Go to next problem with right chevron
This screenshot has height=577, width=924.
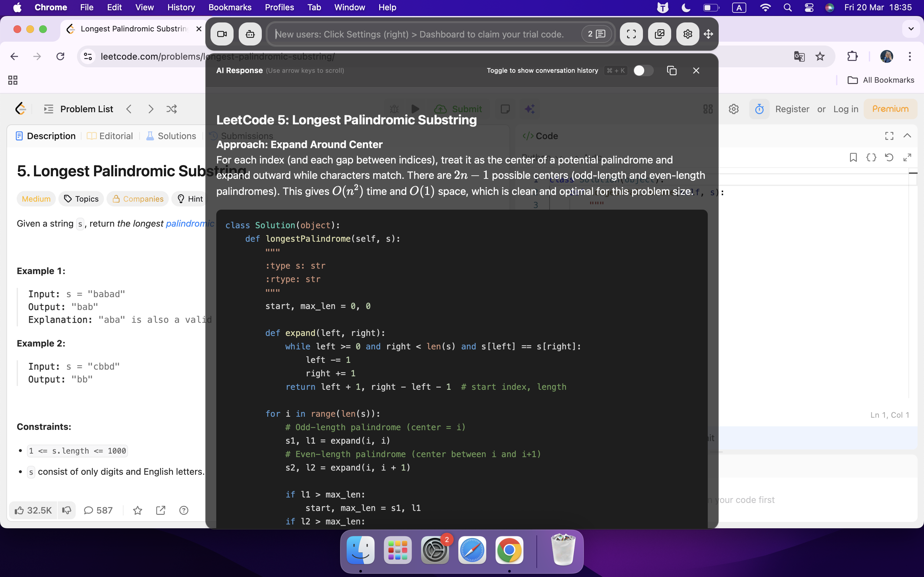point(151,109)
